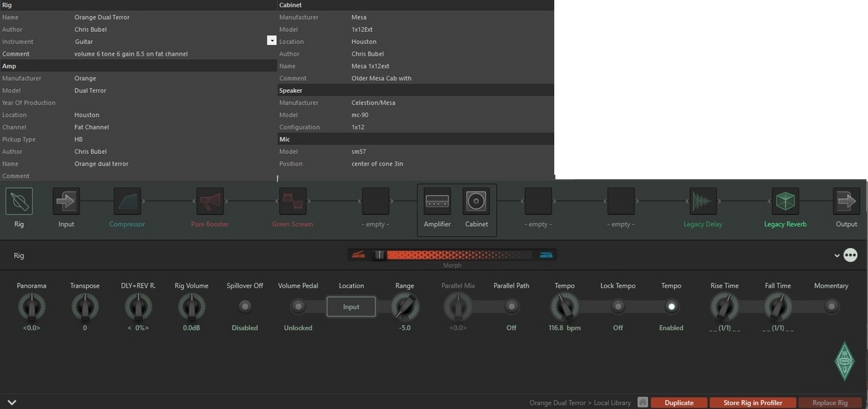Viewport: 868px width, 409px height.
Task: Click the Morph slider handle
Action: tap(379, 255)
